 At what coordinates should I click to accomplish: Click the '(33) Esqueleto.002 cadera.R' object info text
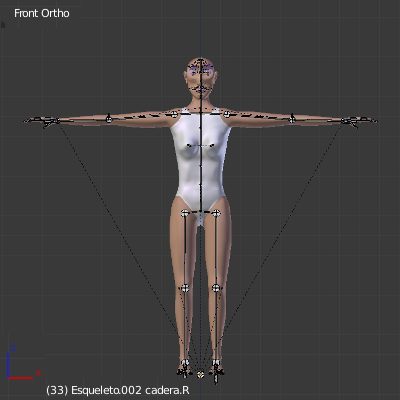pyautogui.click(x=118, y=390)
